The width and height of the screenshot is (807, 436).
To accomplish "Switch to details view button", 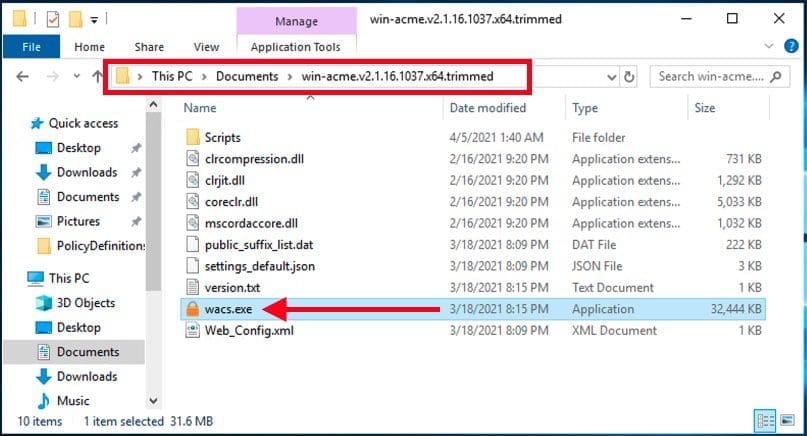I will (766, 420).
